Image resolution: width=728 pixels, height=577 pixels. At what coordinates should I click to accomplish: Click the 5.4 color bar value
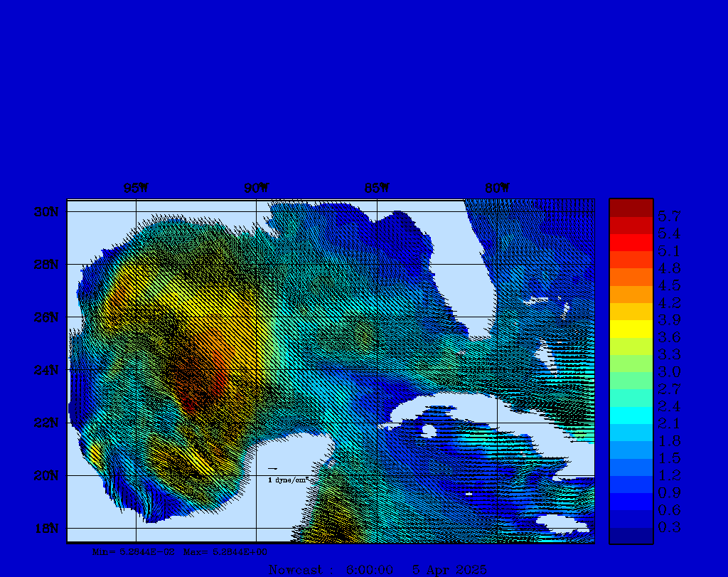point(669,233)
